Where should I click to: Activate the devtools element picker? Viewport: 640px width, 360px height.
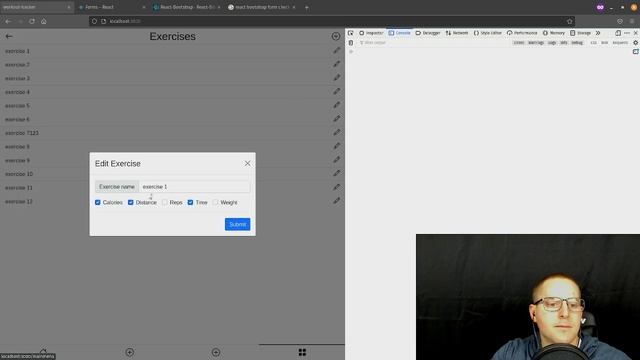tap(351, 33)
